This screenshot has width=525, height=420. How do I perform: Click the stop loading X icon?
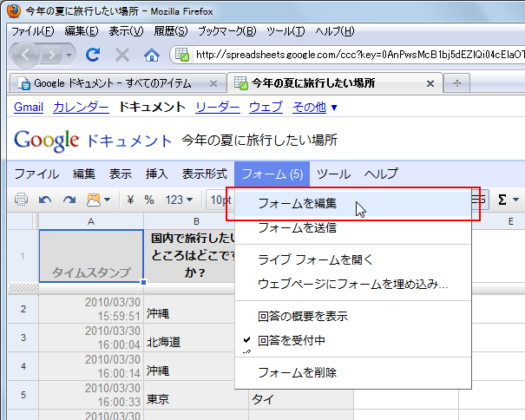pos(121,55)
